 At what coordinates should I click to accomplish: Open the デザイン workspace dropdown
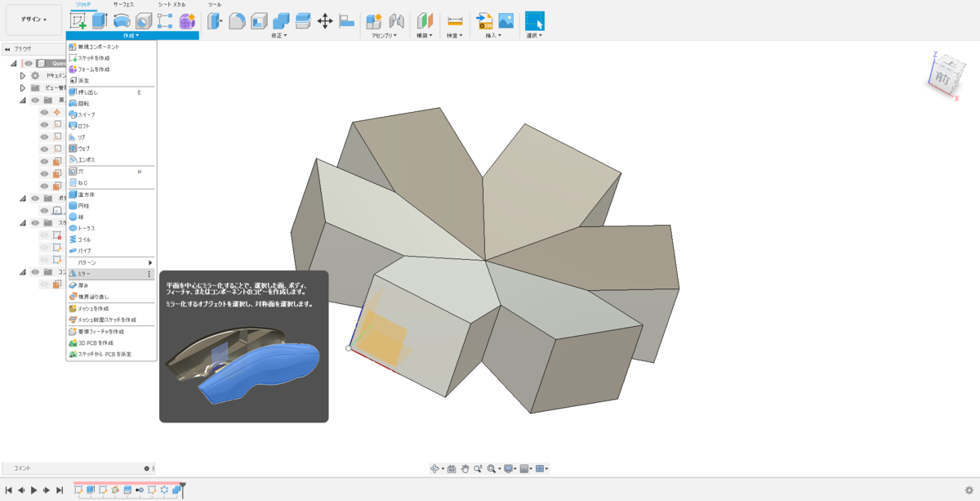tap(33, 20)
